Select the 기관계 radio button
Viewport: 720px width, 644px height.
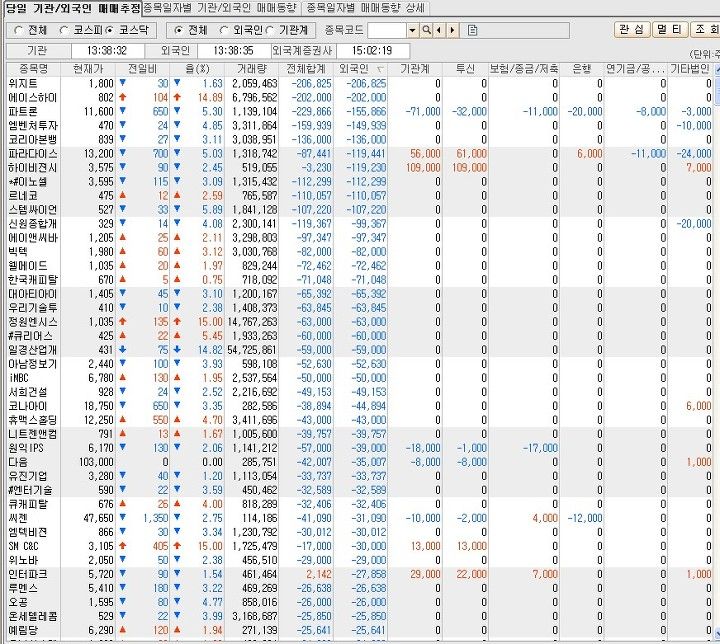click(270, 30)
